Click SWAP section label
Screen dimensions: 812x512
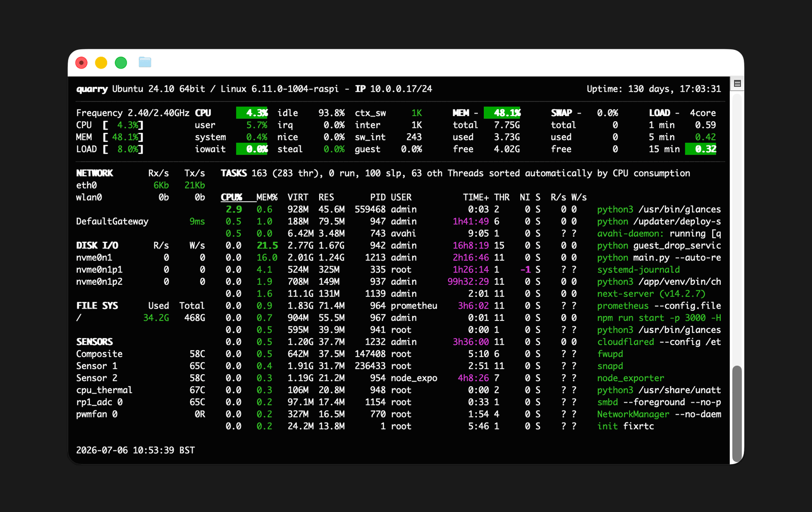561,113
